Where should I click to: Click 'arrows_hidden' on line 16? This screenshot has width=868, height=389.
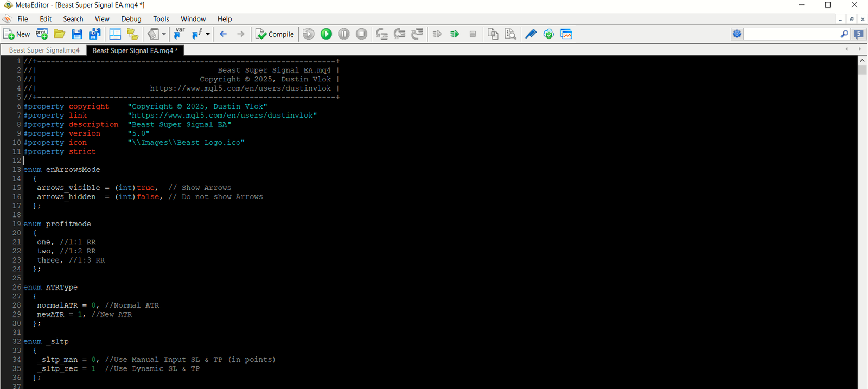coord(66,197)
